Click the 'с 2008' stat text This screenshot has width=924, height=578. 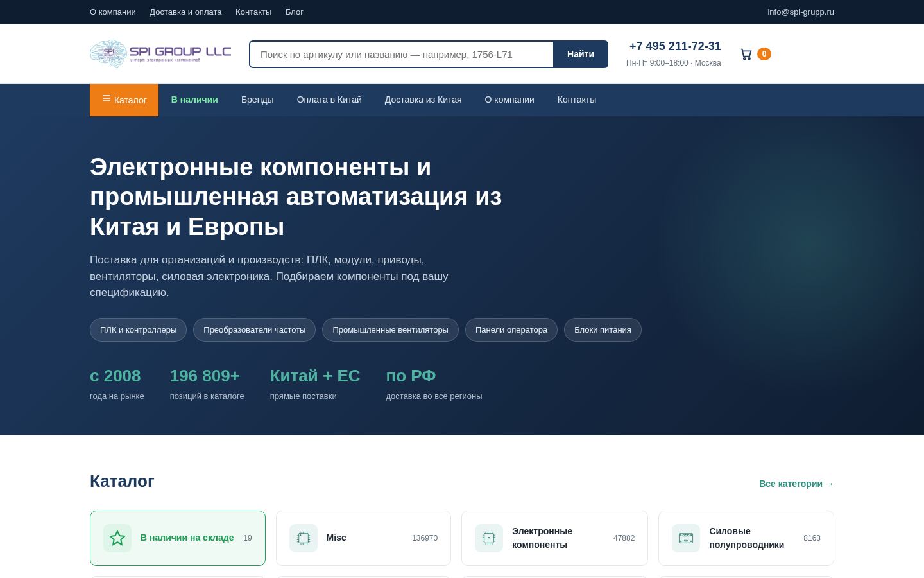click(116, 376)
